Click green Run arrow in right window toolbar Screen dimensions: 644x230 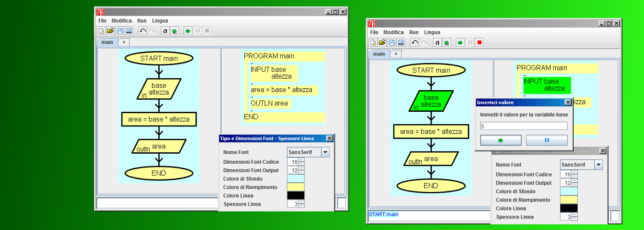coord(460,42)
